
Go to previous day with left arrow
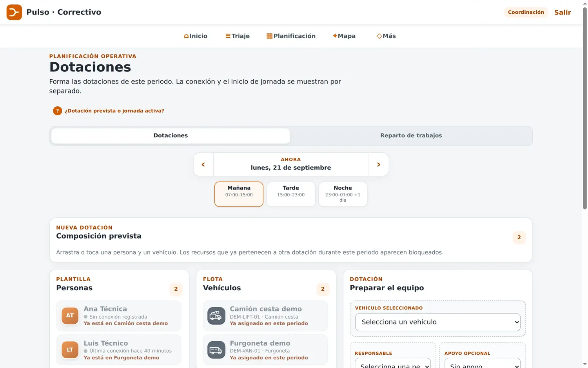coord(203,164)
